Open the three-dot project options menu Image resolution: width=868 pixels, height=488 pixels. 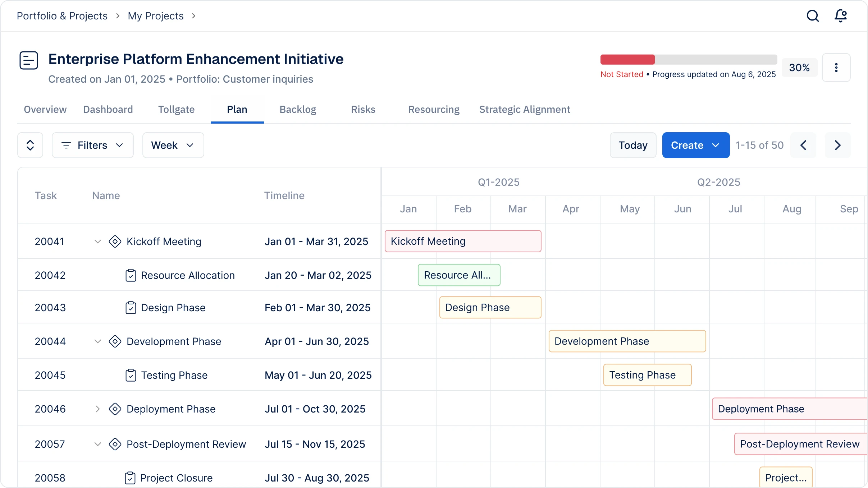(836, 68)
